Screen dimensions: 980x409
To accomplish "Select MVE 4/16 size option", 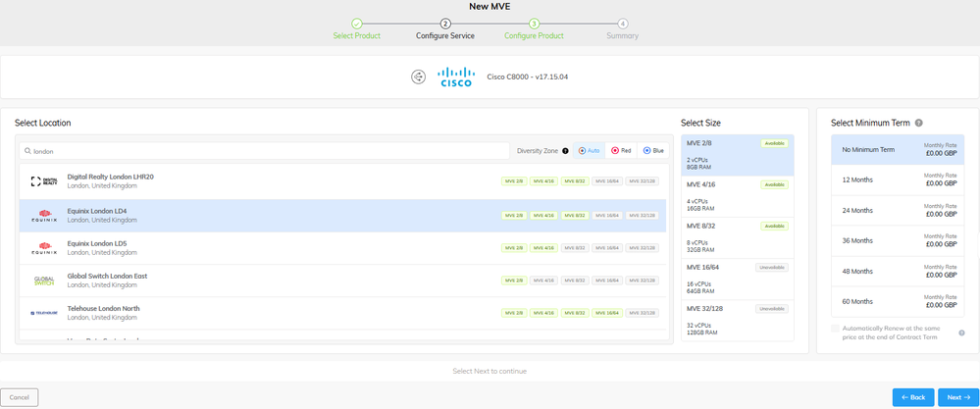I will pos(738,197).
